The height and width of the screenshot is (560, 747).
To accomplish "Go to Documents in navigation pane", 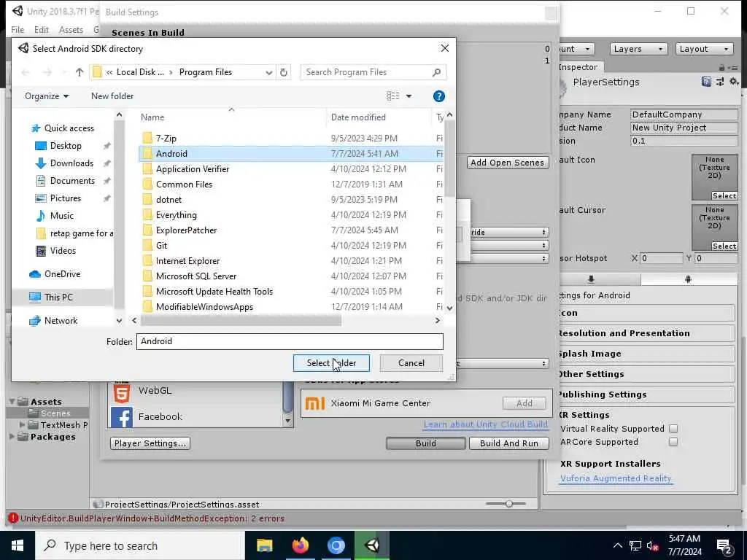I will 72,181.
